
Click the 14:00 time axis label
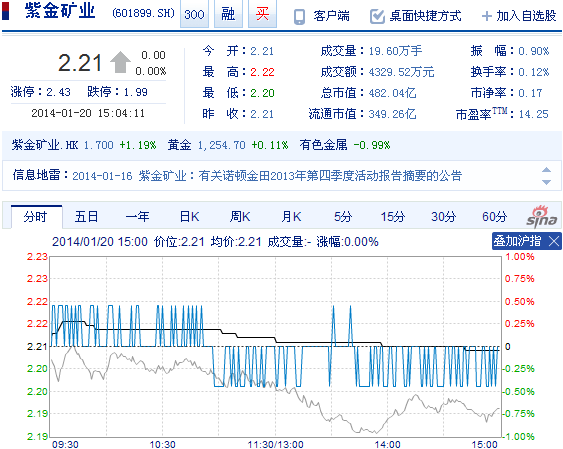[x=387, y=444]
